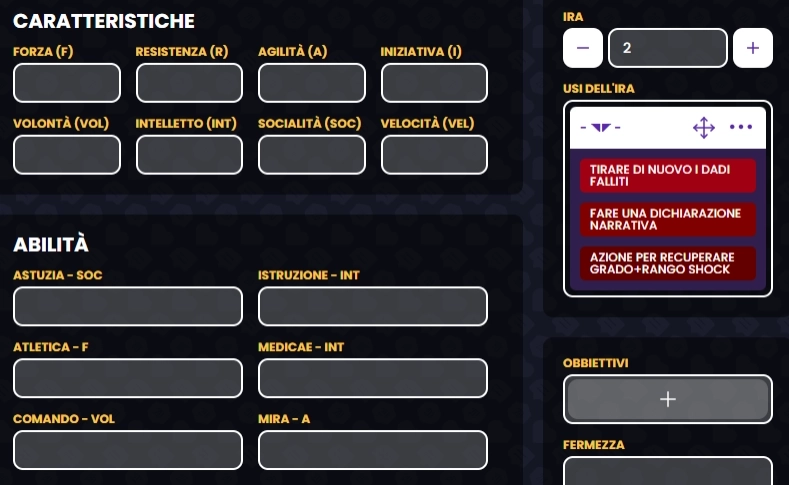Increase Ira value with plus button
This screenshot has height=485, width=789.
click(753, 48)
